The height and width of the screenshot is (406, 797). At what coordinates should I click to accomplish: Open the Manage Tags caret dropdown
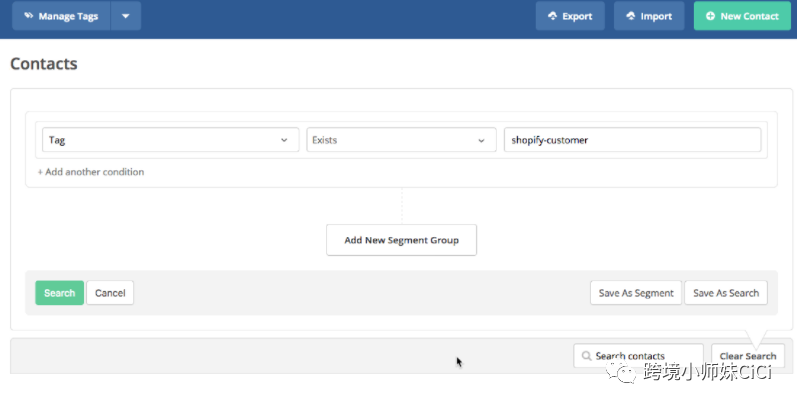click(126, 16)
